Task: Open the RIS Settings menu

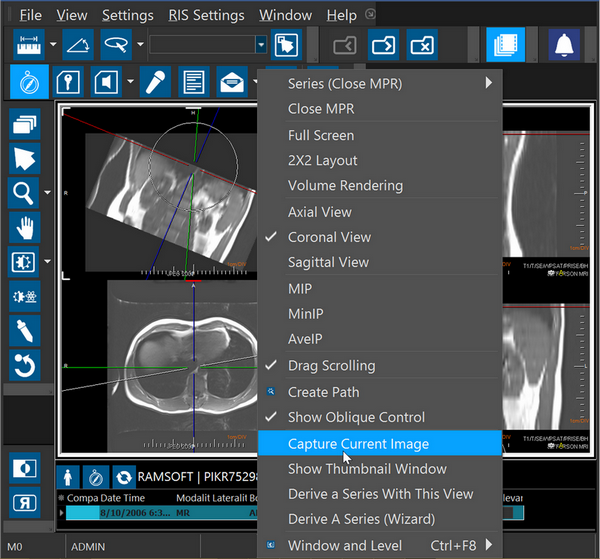Action: 206,15
